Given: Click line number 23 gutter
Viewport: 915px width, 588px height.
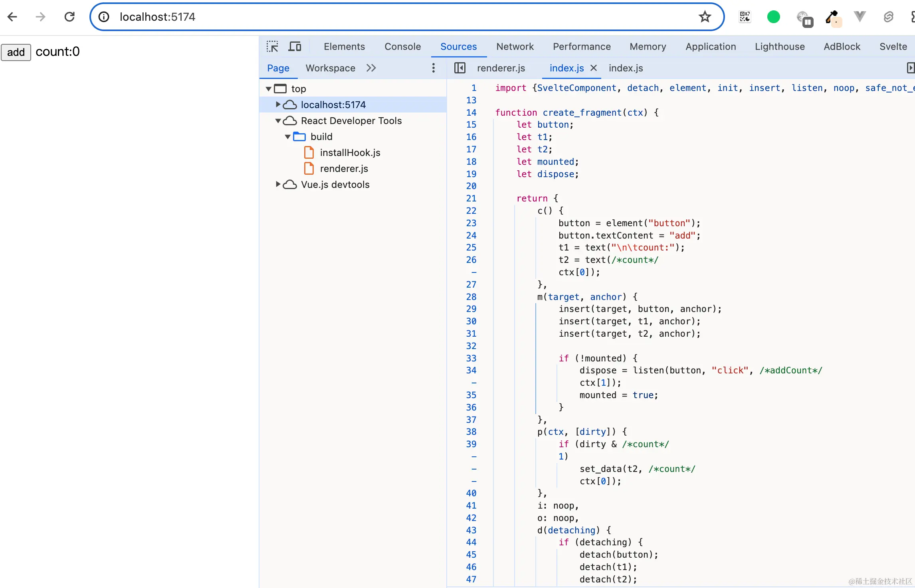Looking at the screenshot, I should tap(471, 223).
